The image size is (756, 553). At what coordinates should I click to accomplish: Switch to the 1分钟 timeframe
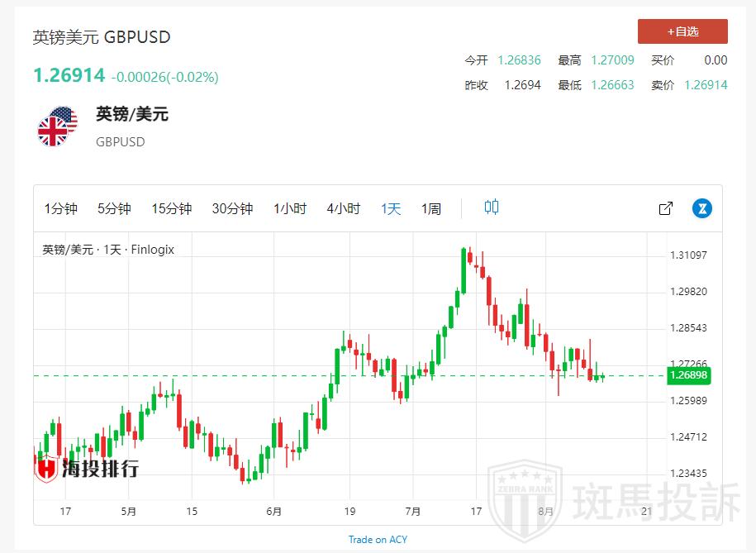click(60, 208)
